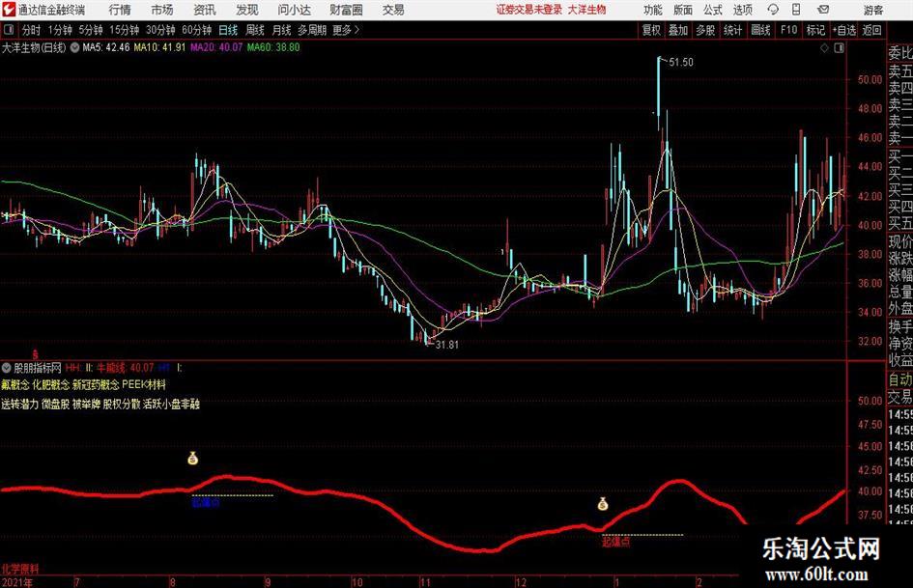Click the 复权 toolbar button
This screenshot has width=913, height=588.
pyautogui.click(x=651, y=30)
